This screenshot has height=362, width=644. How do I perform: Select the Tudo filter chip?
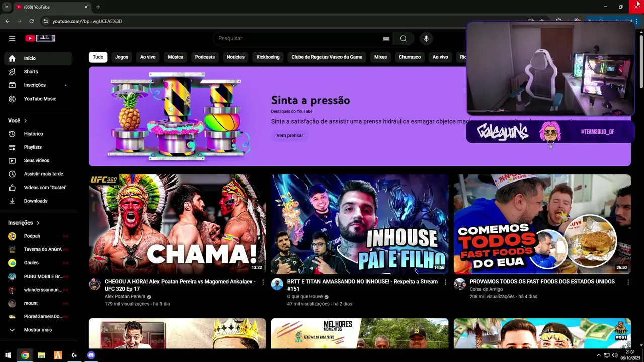[98, 57]
